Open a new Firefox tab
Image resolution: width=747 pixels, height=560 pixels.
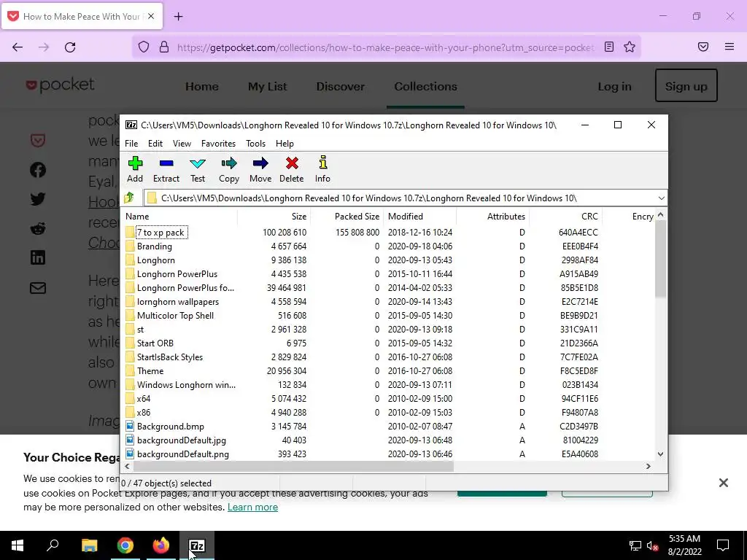pyautogui.click(x=178, y=17)
